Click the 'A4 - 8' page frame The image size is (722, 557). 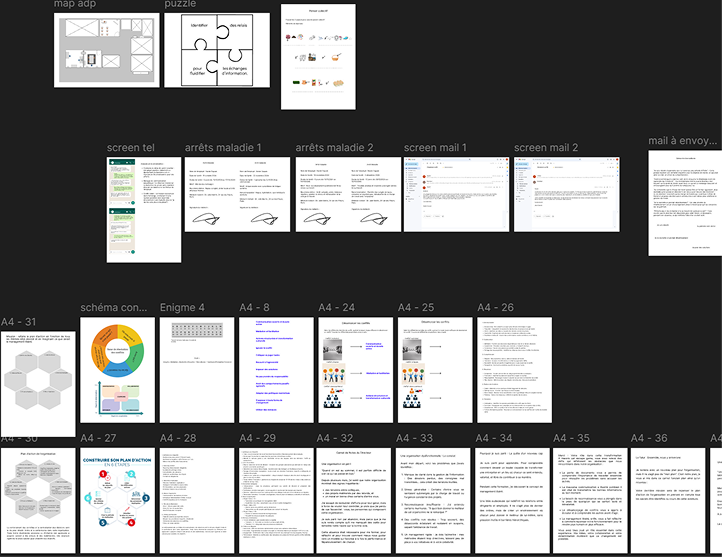click(x=275, y=374)
